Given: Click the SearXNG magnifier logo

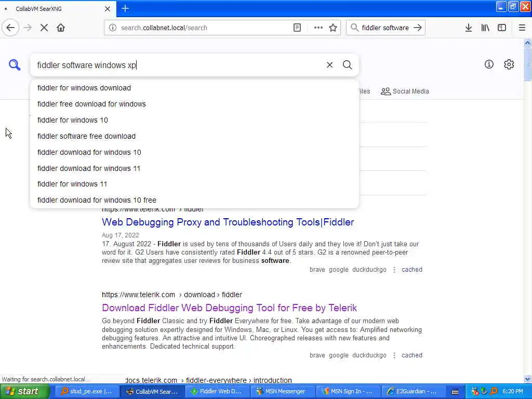Looking at the screenshot, I should 15,65.
